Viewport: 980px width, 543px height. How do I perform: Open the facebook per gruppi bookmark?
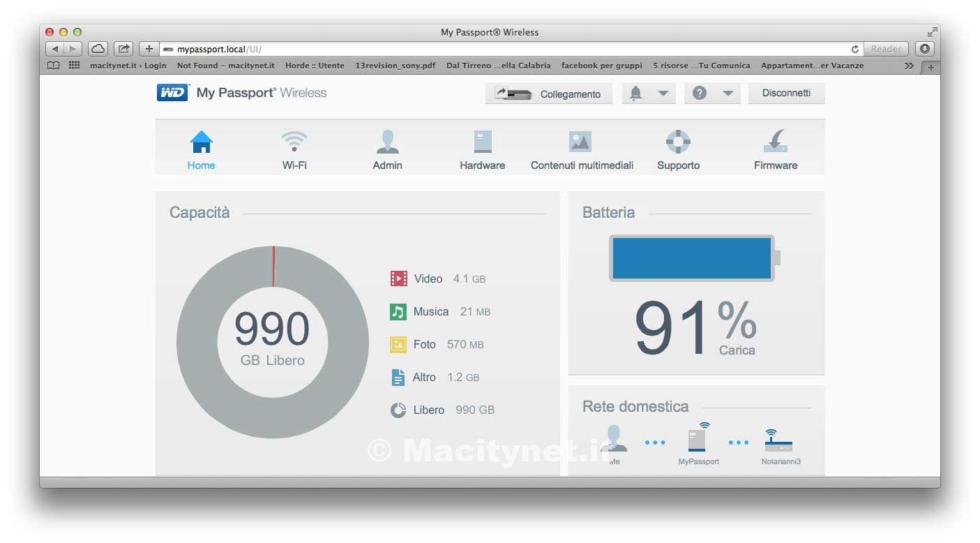(602, 66)
